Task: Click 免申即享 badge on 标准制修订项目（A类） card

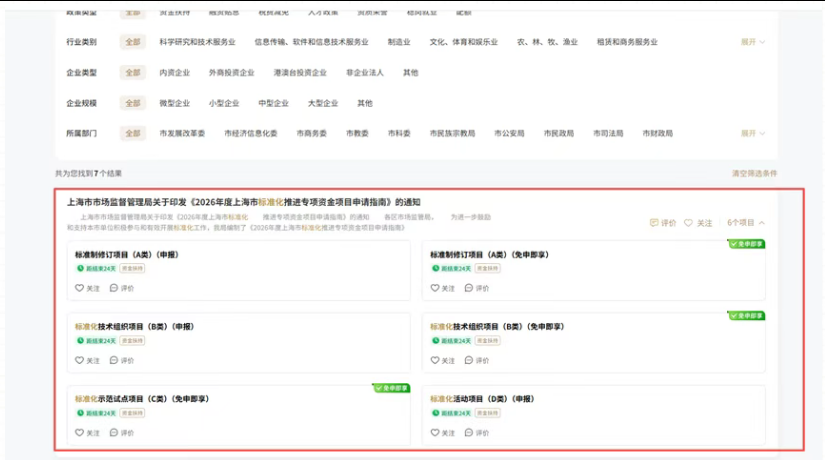Action: pyautogui.click(x=746, y=244)
